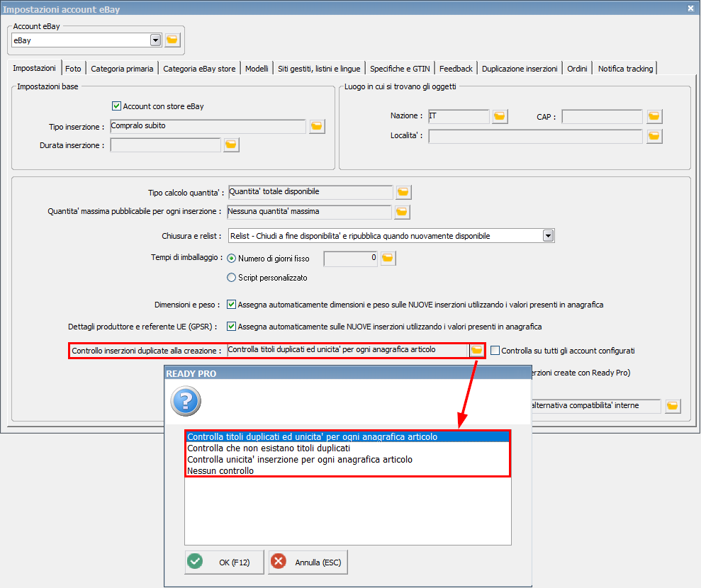Select 'Controlla titoli duplicati ed unicita' per ogni anagrafica' option
Image resolution: width=701 pixels, height=588 pixels.
(348, 436)
